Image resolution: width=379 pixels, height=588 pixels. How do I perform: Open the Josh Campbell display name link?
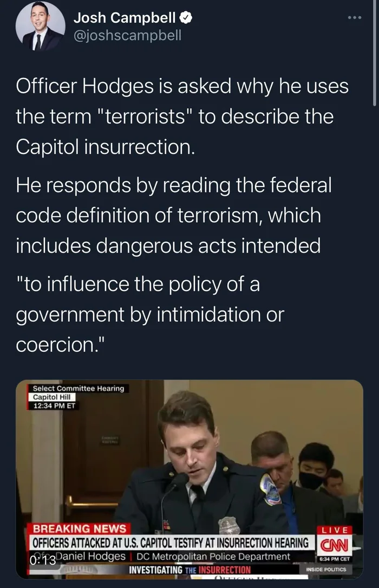point(125,18)
